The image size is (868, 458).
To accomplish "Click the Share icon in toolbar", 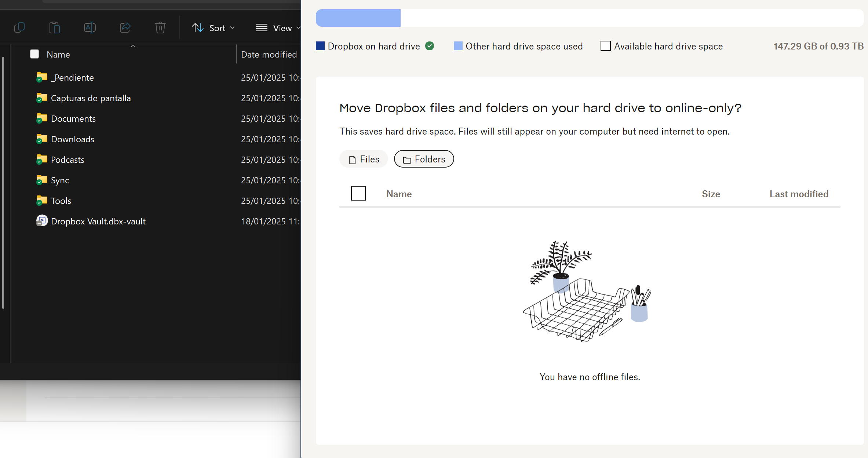I will [125, 28].
